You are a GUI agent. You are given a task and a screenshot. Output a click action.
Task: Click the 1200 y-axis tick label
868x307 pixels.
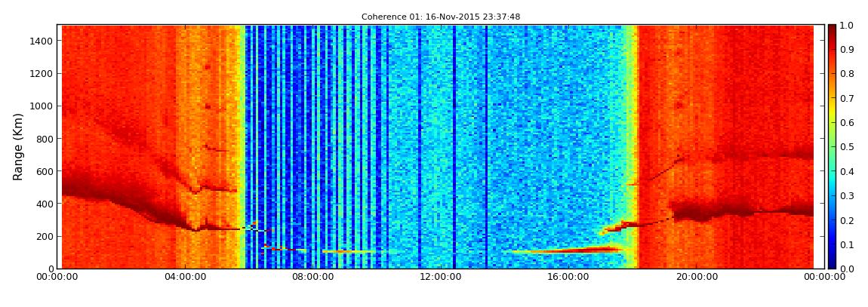(42, 74)
